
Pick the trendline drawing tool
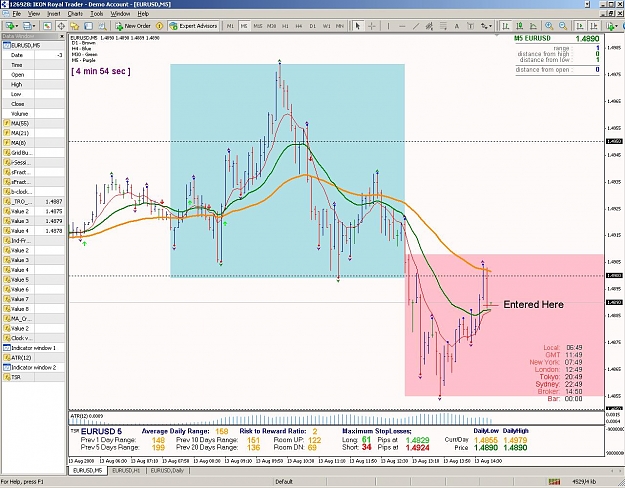(x=416, y=26)
